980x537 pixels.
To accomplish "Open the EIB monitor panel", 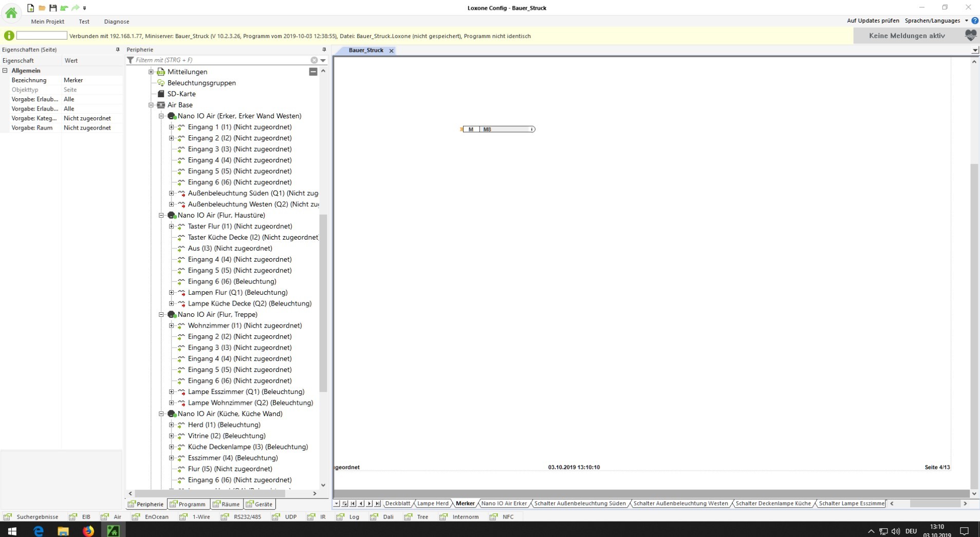I will (80, 517).
